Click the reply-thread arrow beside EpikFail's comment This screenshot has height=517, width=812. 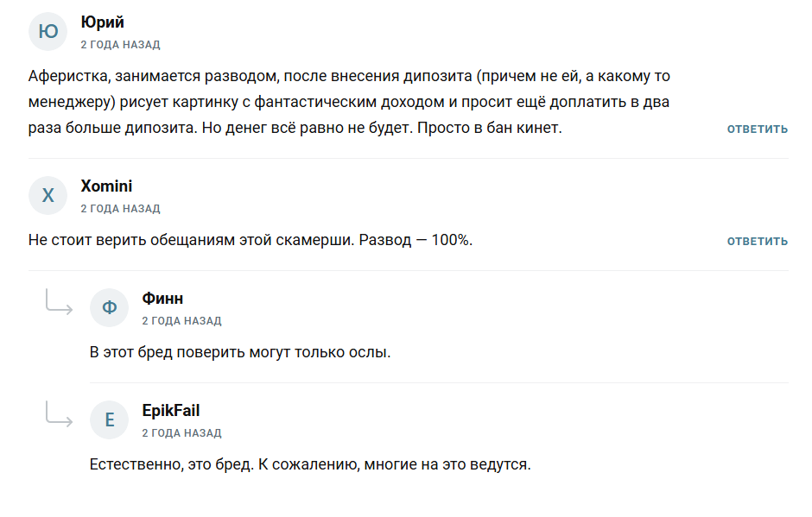59,415
